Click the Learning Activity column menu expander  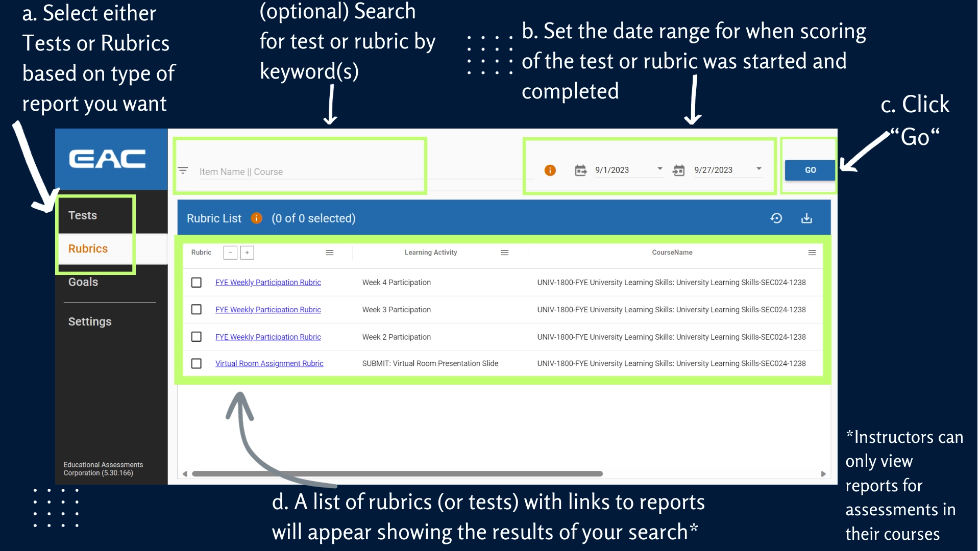505,252
